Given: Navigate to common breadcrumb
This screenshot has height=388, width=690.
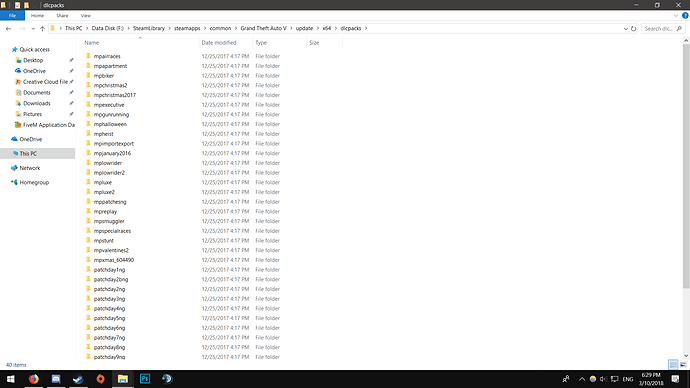Looking at the screenshot, I should pyautogui.click(x=220, y=28).
